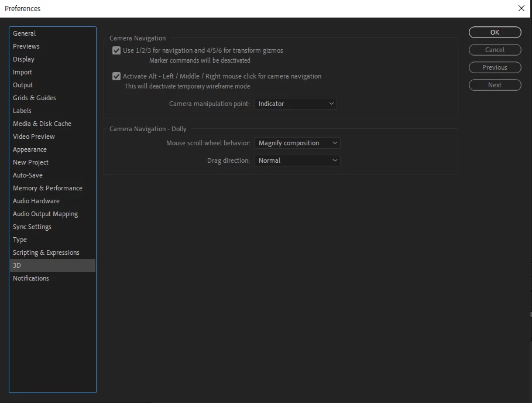Screen dimensions: 532x403
Task: Click the Cancel button
Action: coord(495,50)
